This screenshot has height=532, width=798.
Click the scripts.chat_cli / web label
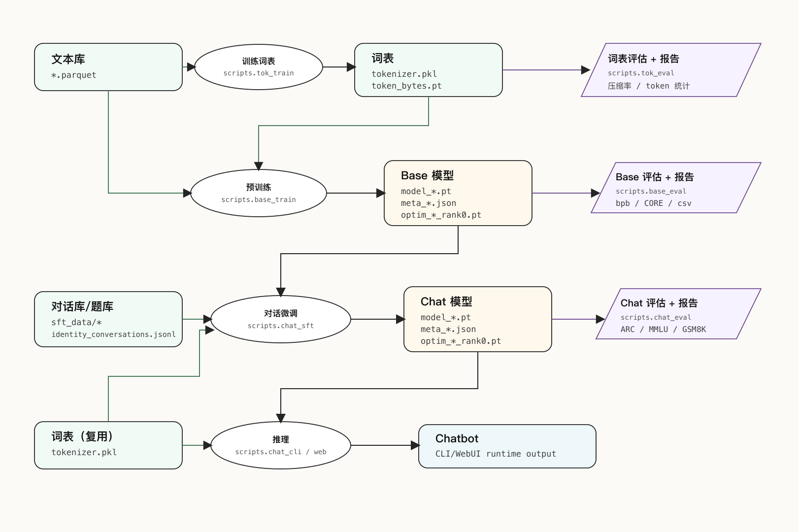[x=281, y=452]
